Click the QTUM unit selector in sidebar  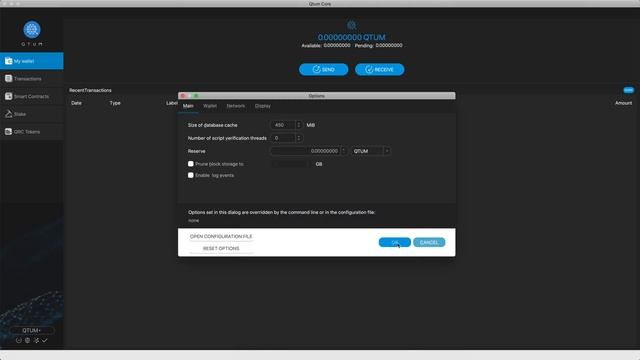point(32,330)
